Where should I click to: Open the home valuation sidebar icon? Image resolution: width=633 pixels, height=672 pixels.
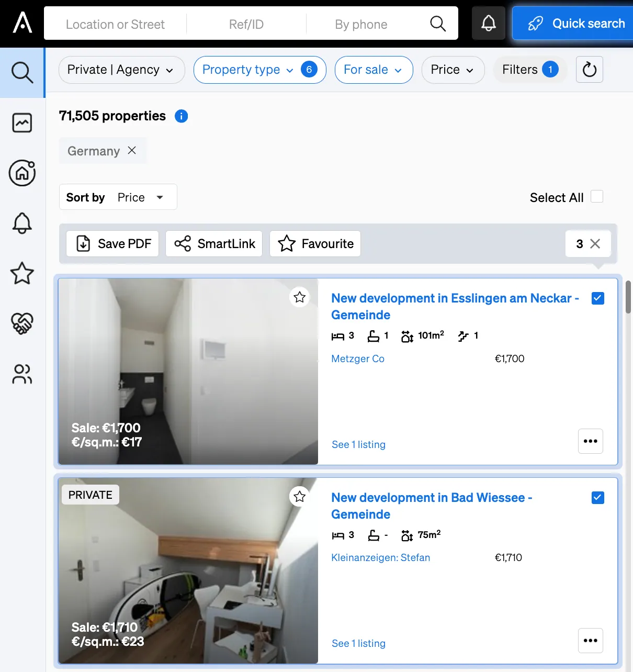pyautogui.click(x=22, y=173)
